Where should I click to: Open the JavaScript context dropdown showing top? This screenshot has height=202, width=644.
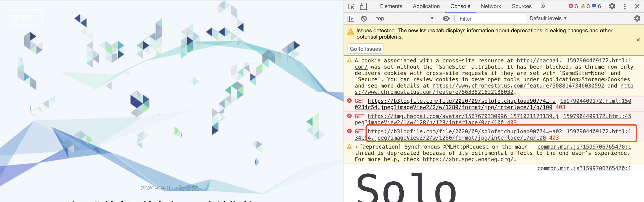pos(405,19)
